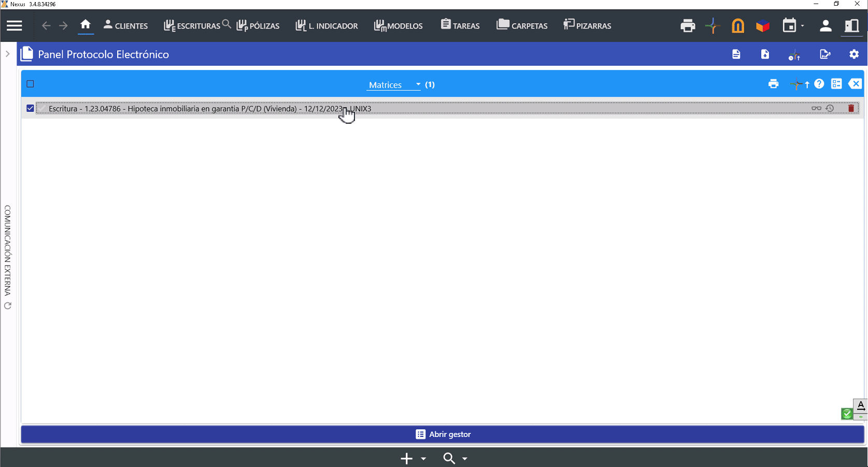Click the printer icon in top toolbar

point(687,25)
